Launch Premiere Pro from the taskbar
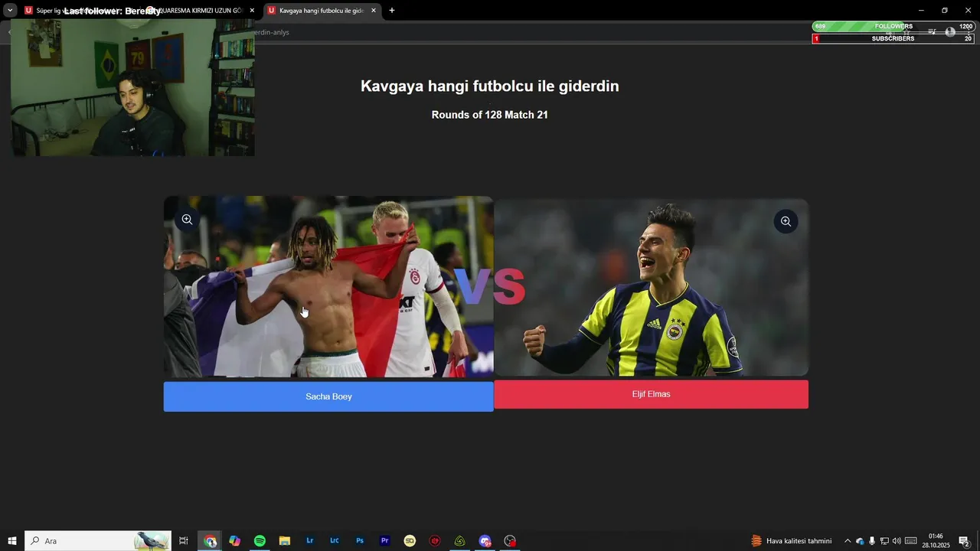980x551 pixels. point(385,541)
